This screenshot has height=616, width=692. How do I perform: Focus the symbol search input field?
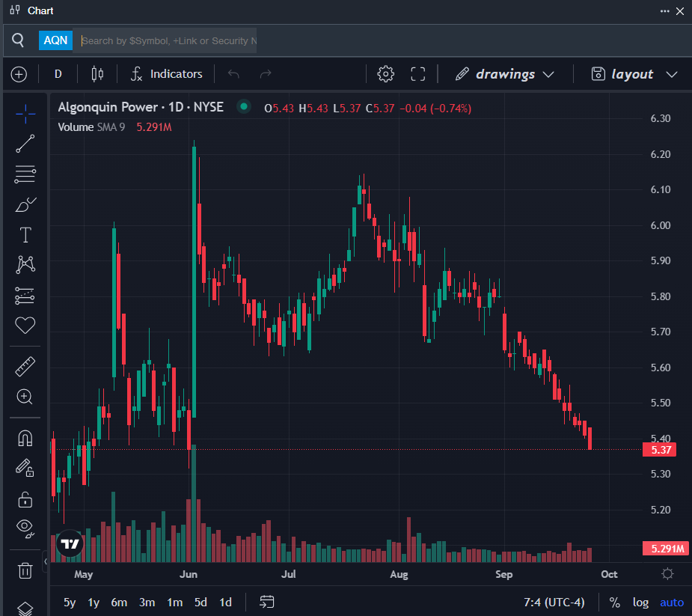(x=168, y=40)
